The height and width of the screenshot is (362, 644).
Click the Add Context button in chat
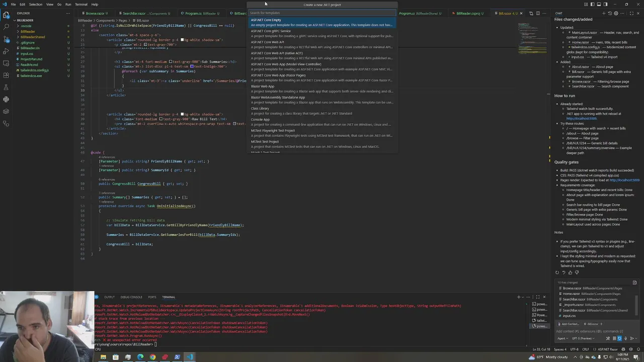(x=568, y=324)
